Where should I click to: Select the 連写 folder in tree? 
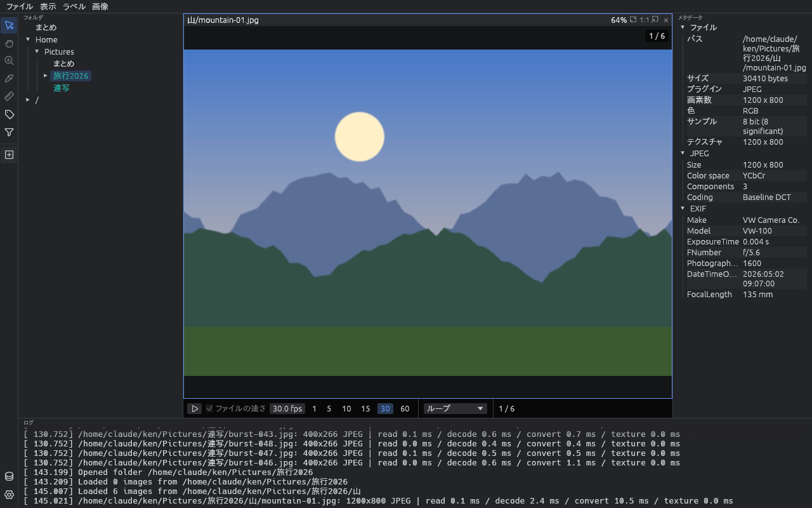(62, 88)
